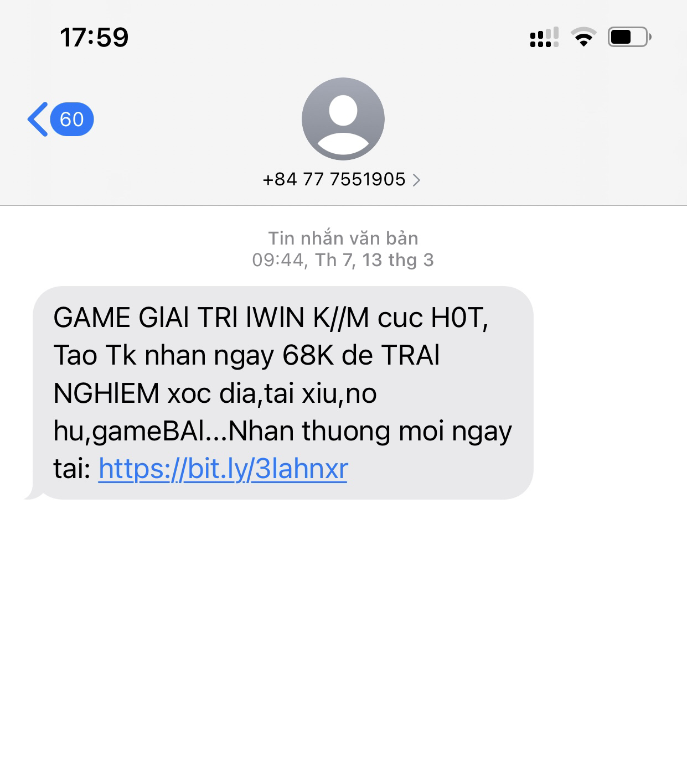This screenshot has width=687, height=784.
Task: Expand details chevron beside the phone number
Action: pyautogui.click(x=416, y=180)
